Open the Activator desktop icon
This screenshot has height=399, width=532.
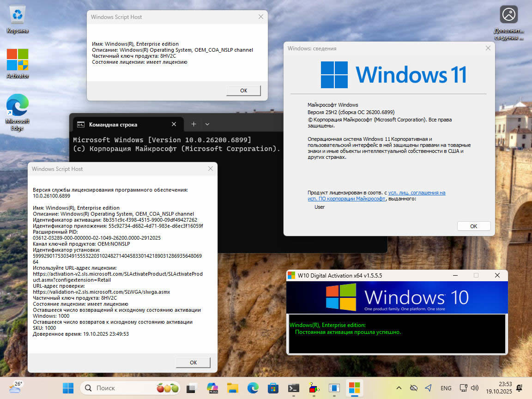pos(17,63)
